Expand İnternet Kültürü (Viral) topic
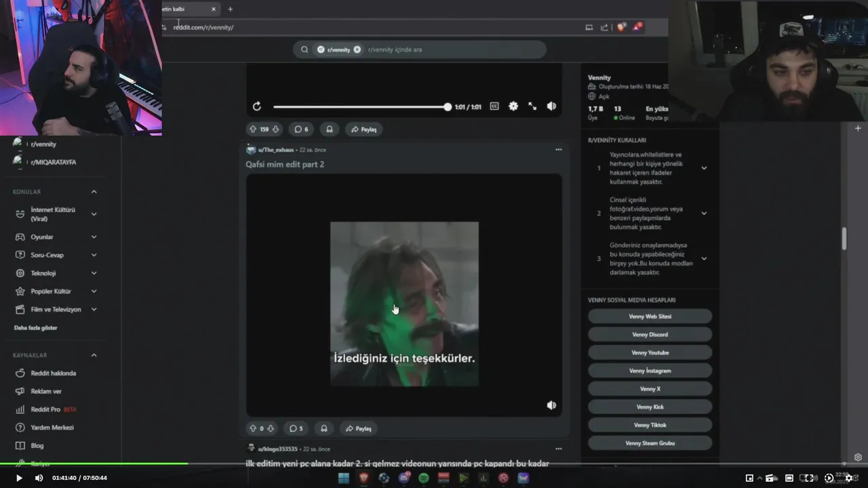 click(94, 214)
